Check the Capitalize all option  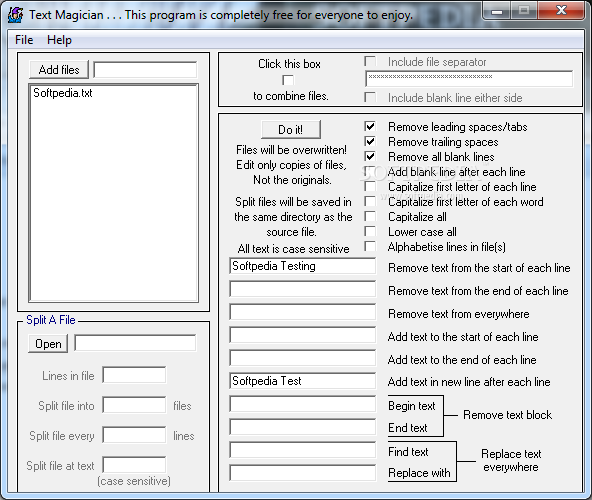pos(370,216)
